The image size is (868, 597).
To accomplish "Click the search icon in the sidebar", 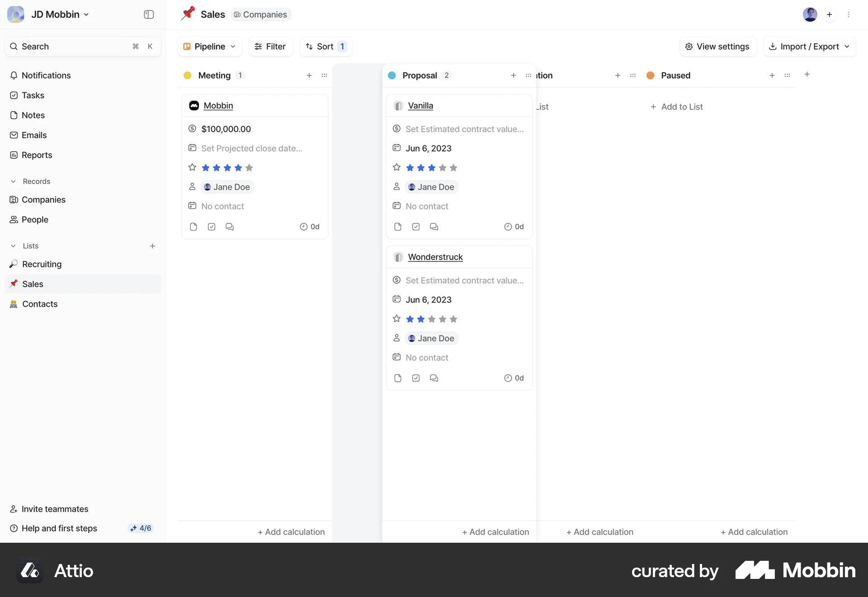I will 14,46.
